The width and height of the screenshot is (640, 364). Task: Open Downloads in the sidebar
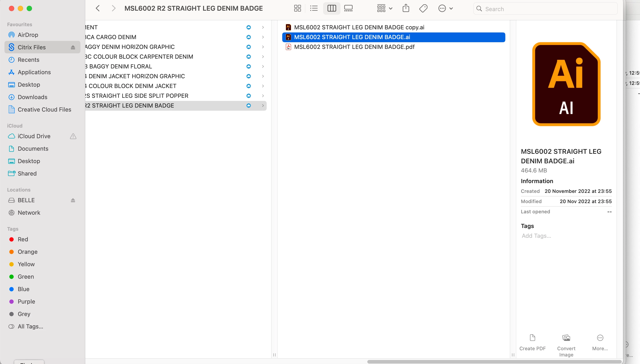(32, 97)
